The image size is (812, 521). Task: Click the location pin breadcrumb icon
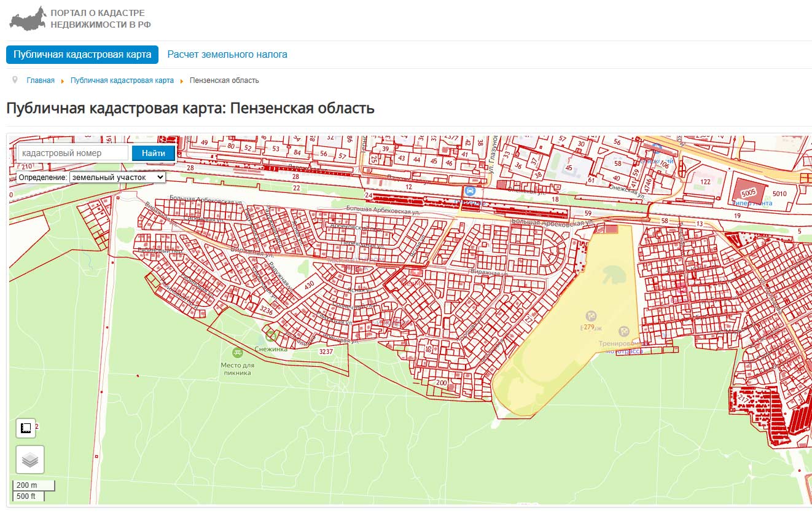click(x=15, y=80)
